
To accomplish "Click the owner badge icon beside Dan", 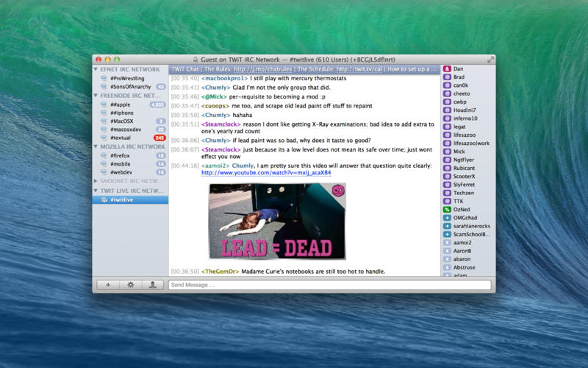I will pyautogui.click(x=447, y=68).
